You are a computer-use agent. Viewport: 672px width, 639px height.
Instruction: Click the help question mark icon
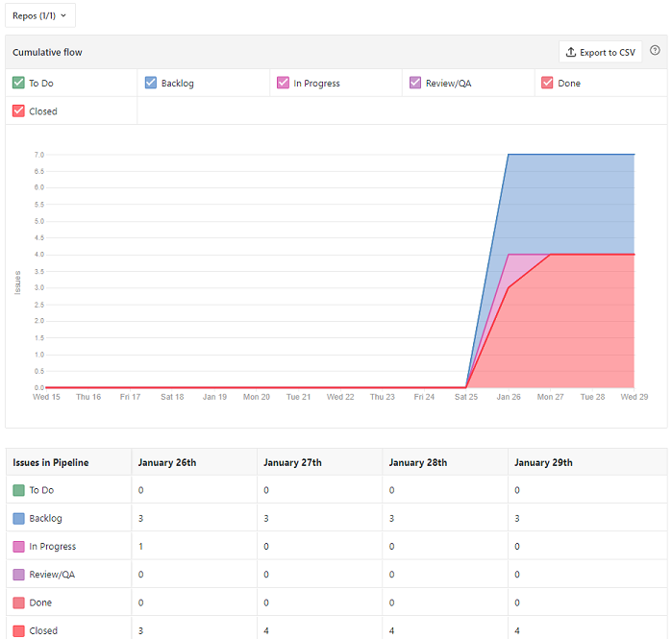click(x=656, y=51)
